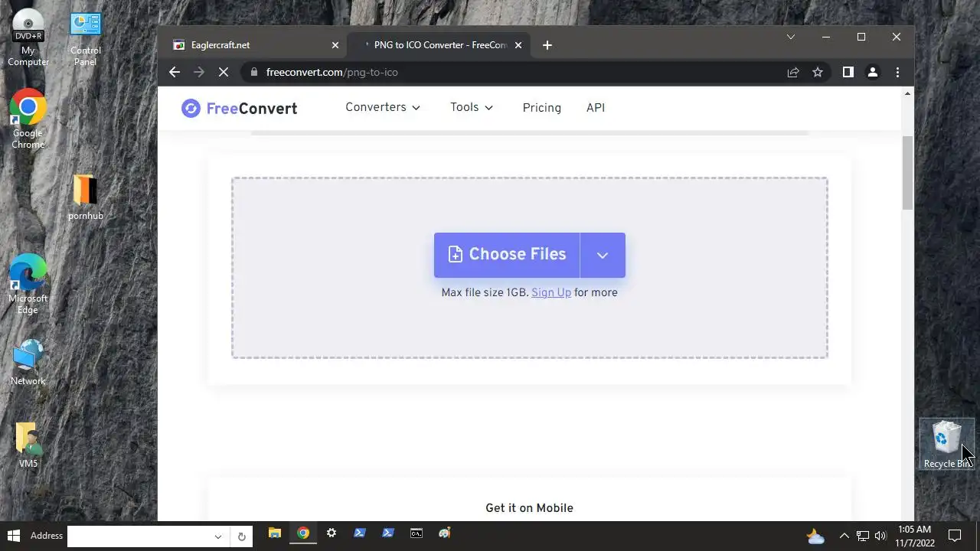The image size is (980, 551).
Task: Open Command Prompt taskbar icon
Action: click(x=416, y=533)
